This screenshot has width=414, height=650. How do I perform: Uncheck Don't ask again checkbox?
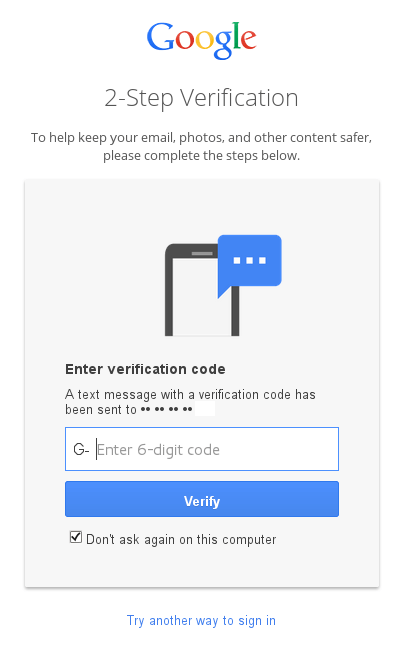tap(76, 537)
